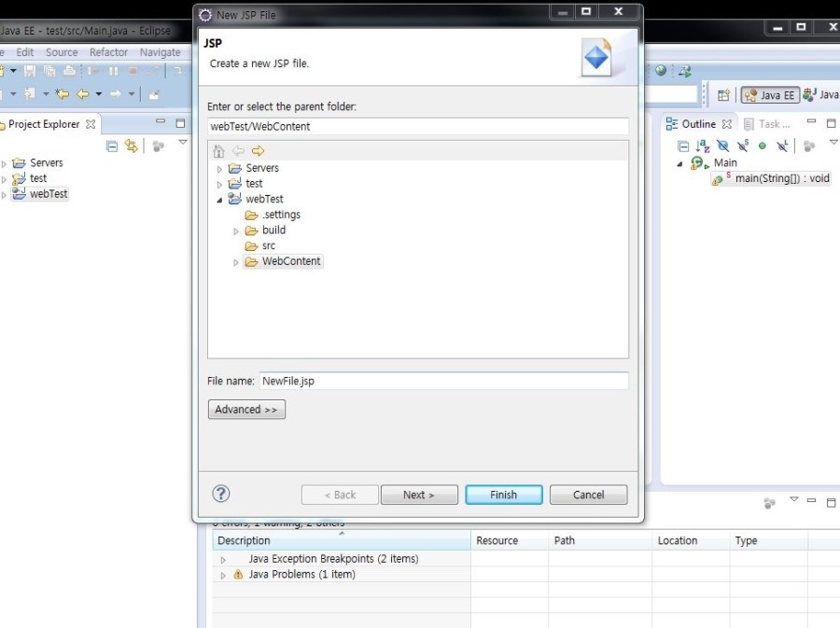Image resolution: width=840 pixels, height=628 pixels.
Task: Open the Edit menu
Action: coord(24,52)
